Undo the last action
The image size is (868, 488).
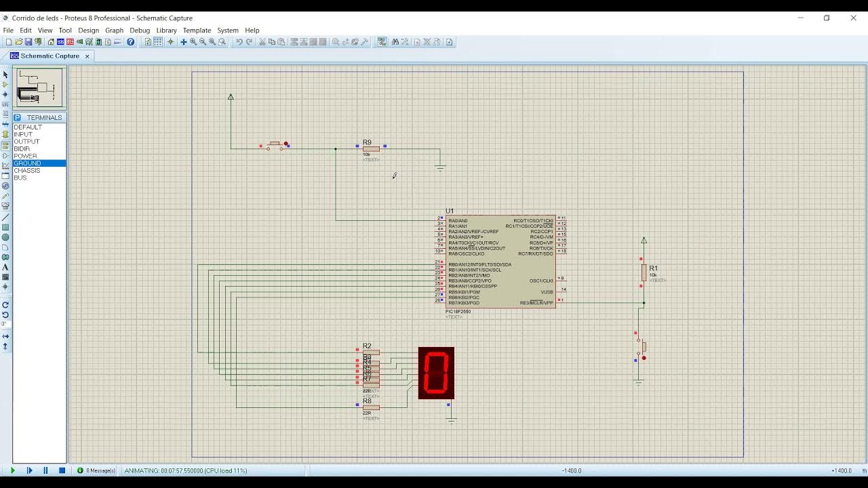coord(239,42)
